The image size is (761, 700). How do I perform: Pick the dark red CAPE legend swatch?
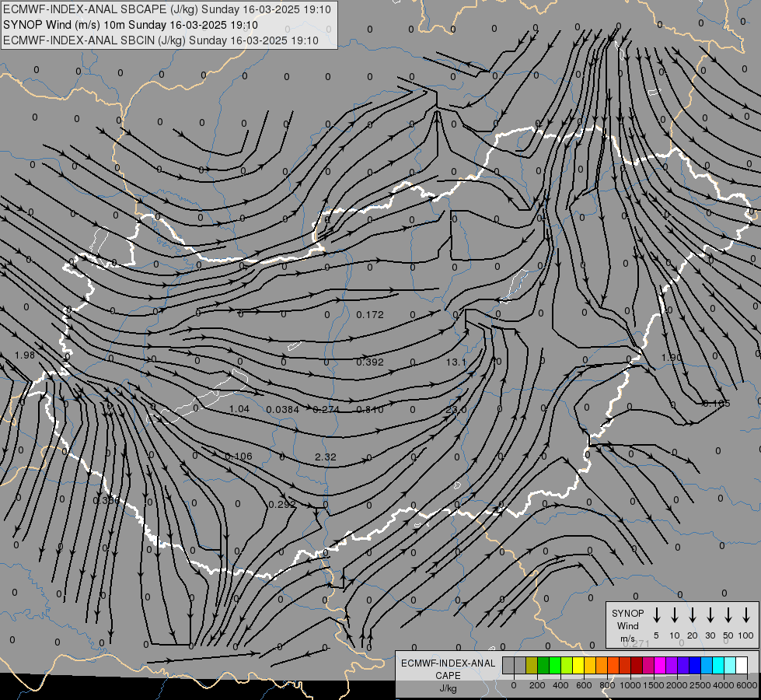pyautogui.click(x=637, y=665)
